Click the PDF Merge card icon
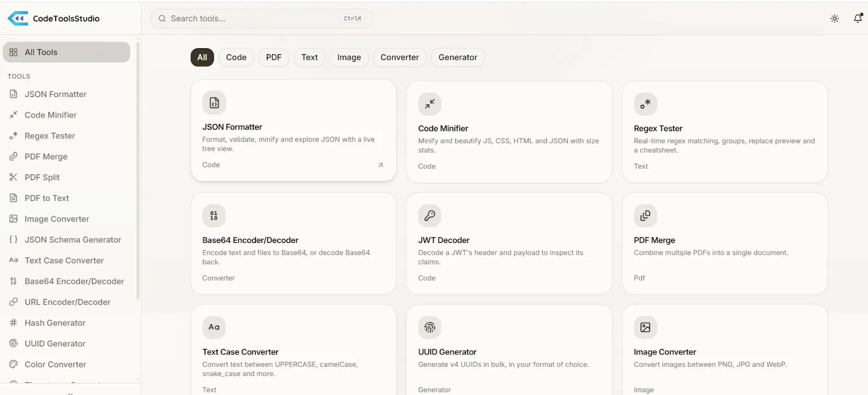 (x=646, y=216)
